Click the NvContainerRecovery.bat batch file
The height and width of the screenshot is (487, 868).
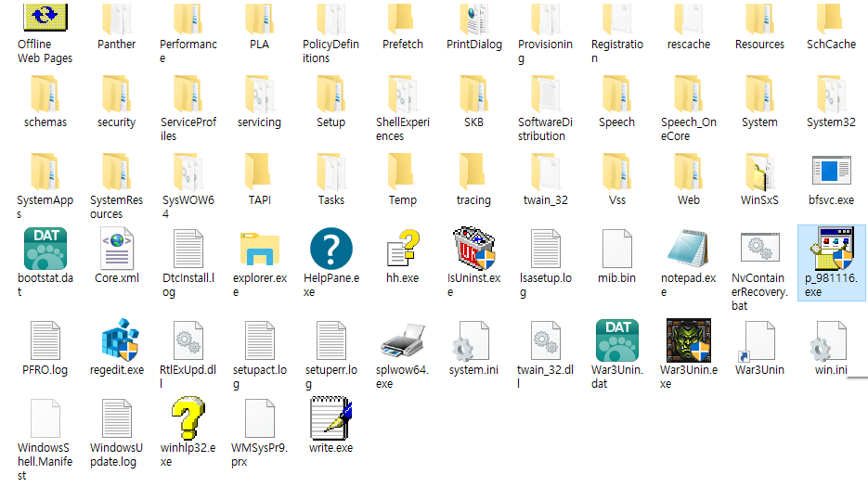point(759,249)
